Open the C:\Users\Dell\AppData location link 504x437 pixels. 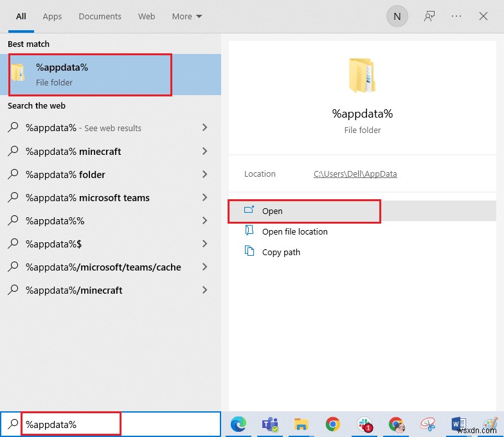(x=355, y=174)
